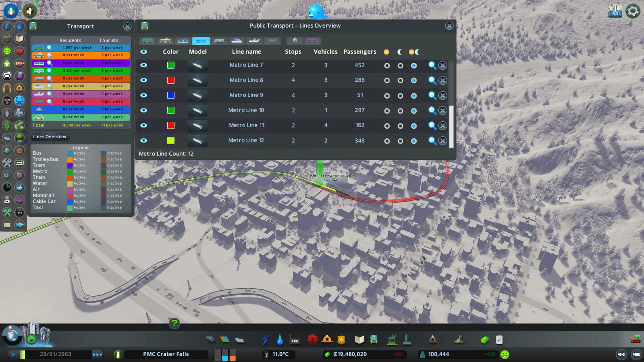Switch to the Bus lines tab
The width and height of the screenshot is (644, 362).
[x=147, y=41]
